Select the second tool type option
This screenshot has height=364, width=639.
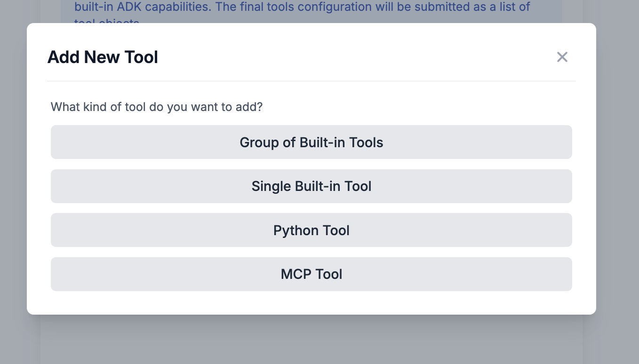pos(311,186)
